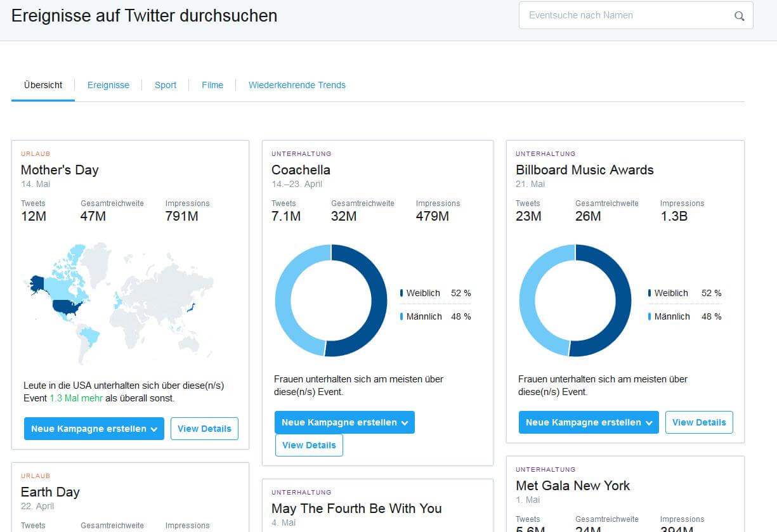Click the 32M Gesamtreichweite value

344,216
